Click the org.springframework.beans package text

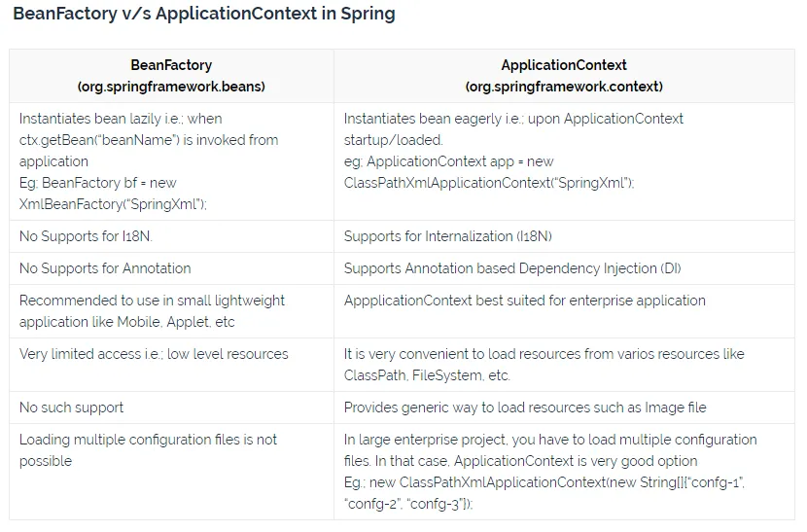point(171,87)
